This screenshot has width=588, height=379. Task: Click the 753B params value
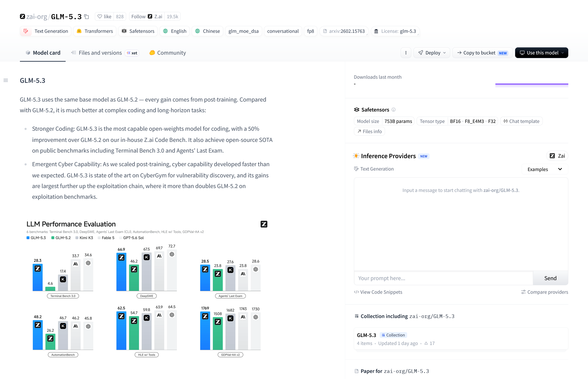pyautogui.click(x=398, y=121)
